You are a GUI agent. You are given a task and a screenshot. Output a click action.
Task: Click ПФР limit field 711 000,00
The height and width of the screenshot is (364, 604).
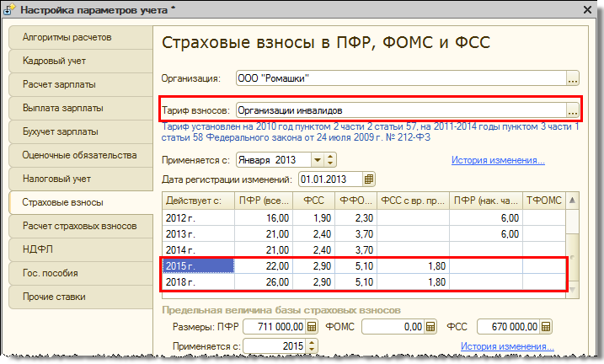coord(275,327)
